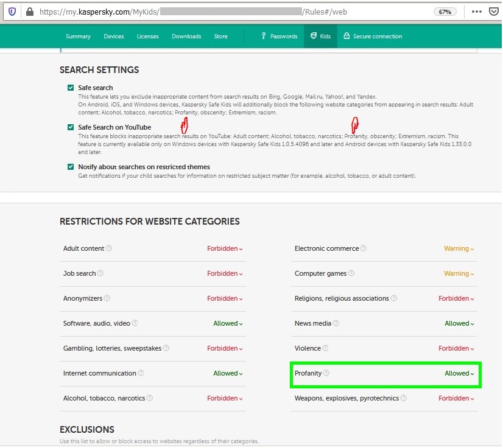The width and height of the screenshot is (503, 448).
Task: Open Electronic commerce Warning dropdown
Action: click(x=459, y=248)
